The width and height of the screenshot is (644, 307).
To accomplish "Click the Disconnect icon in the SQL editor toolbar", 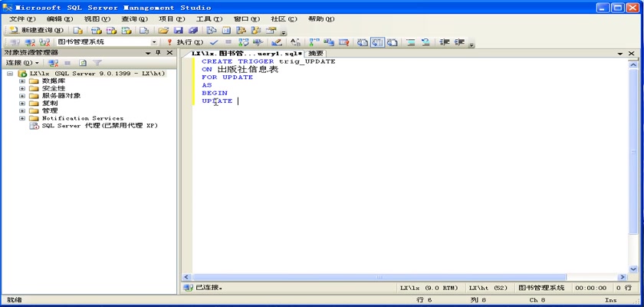I will (x=30, y=42).
